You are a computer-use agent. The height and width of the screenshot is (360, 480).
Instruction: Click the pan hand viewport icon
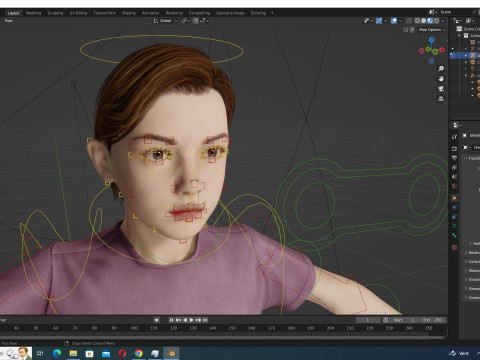click(x=441, y=79)
